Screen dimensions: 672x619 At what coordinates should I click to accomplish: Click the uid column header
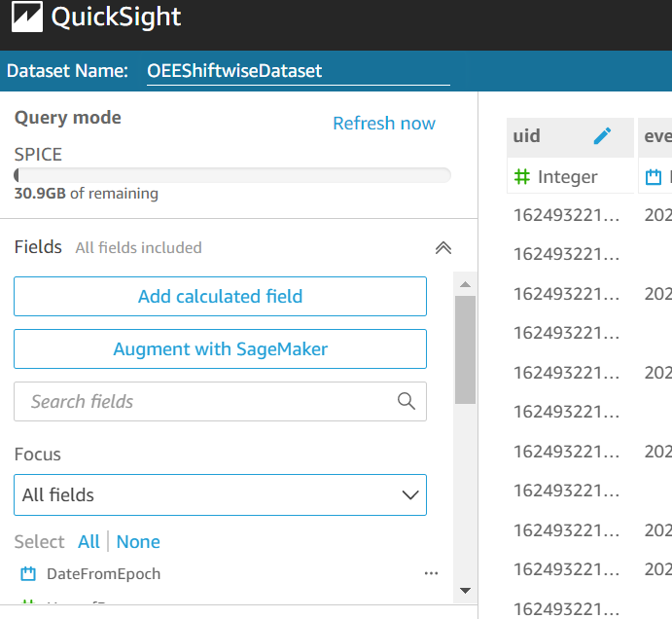570,137
